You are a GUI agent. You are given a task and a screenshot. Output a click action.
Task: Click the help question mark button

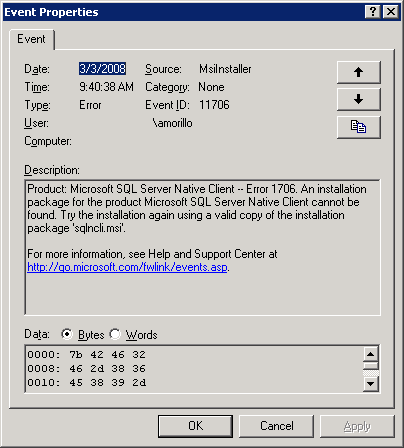(373, 12)
